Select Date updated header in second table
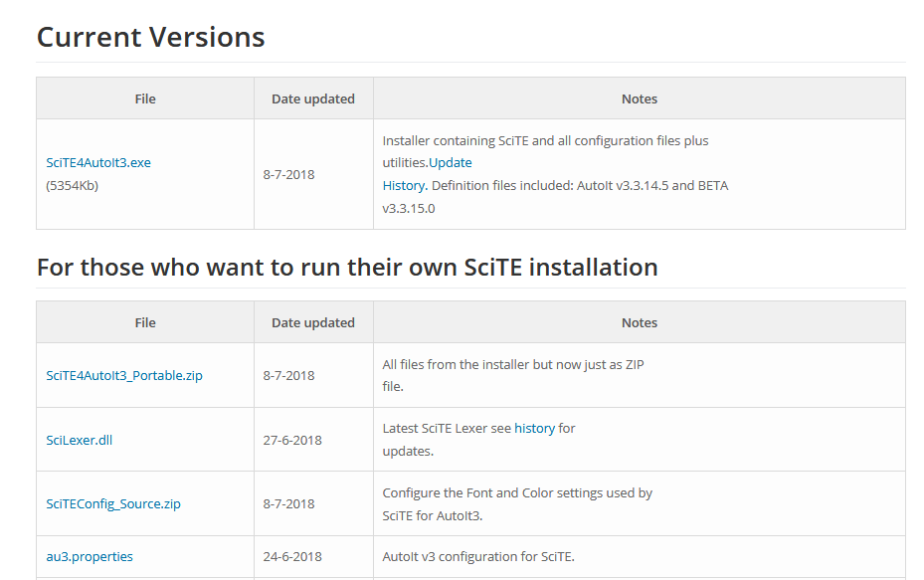924x580 pixels. pyautogui.click(x=313, y=323)
